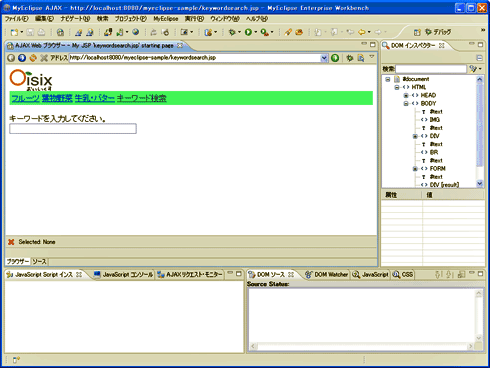490x368 pixels.
Task: Switch to the AJAX リクエスト・モニター tab
Action: click(190, 275)
